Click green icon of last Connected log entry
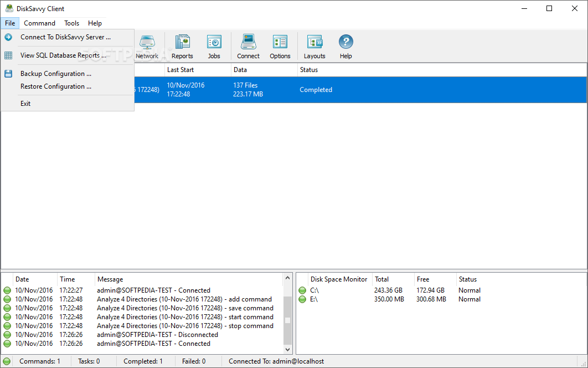Screen dimensions: 588x368 7,344
